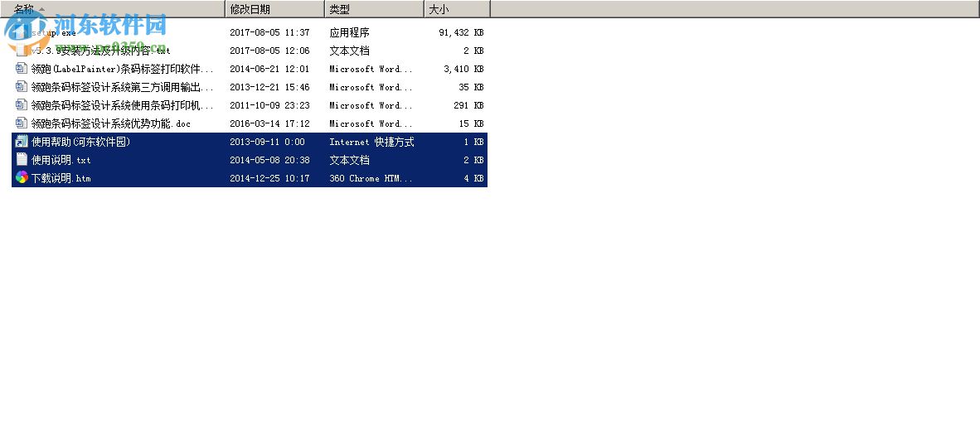The width and height of the screenshot is (980, 440).
Task: Select the file named setup.exe
Action: (x=53, y=32)
